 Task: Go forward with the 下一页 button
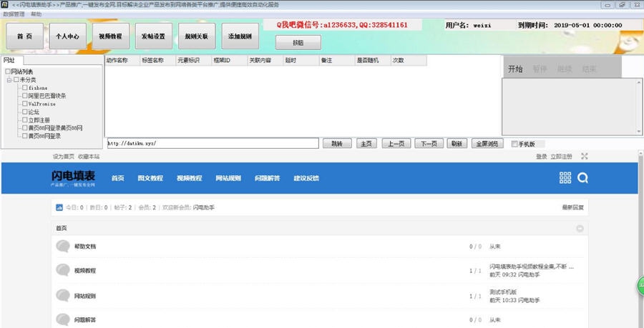coord(429,144)
